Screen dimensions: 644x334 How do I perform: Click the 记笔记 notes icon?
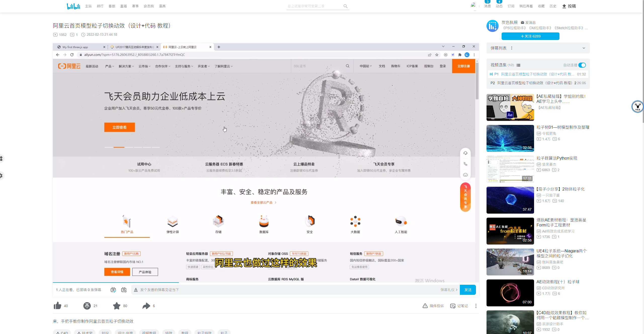453,306
